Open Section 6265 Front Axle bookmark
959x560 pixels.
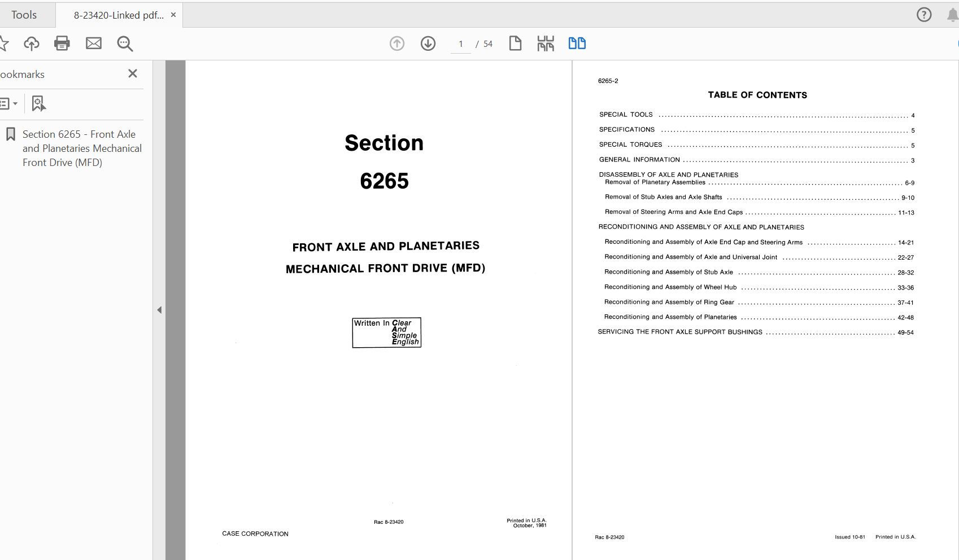(x=82, y=148)
